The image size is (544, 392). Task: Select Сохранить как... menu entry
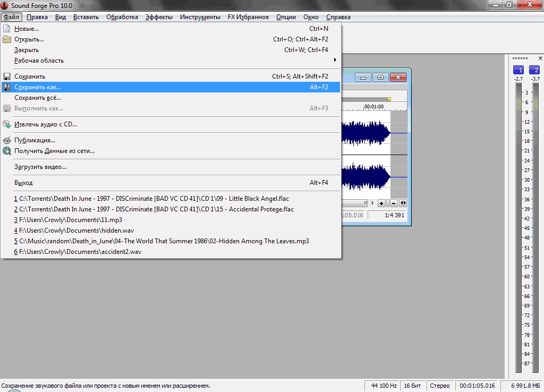click(171, 87)
